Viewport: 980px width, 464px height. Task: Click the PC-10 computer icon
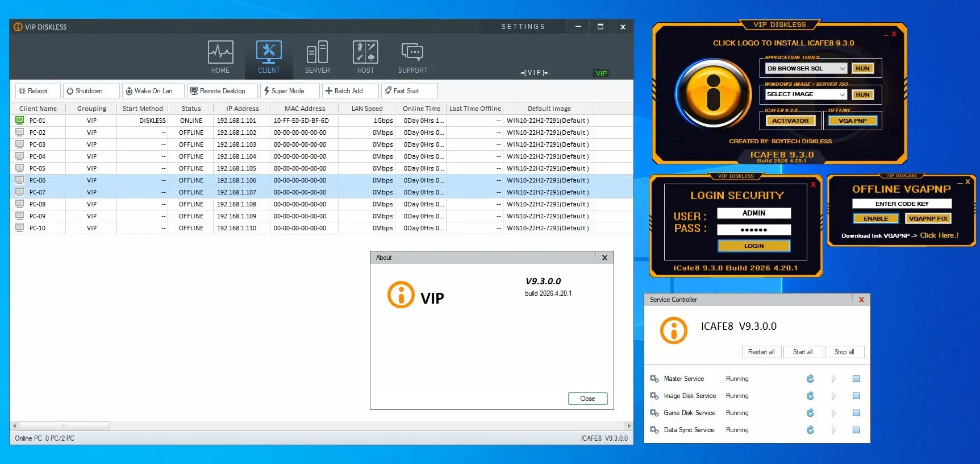19,228
